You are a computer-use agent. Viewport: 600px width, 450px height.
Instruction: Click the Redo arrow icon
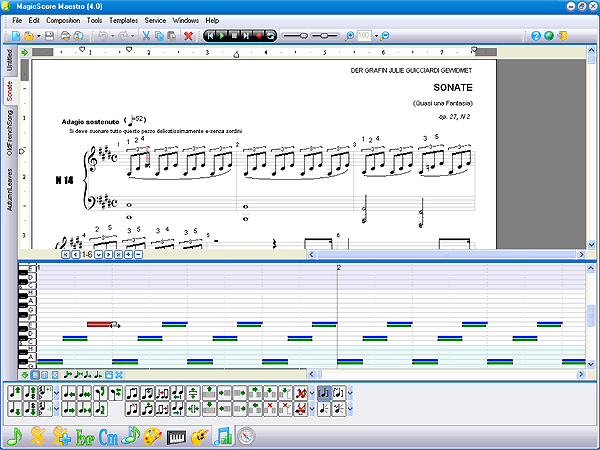click(123, 36)
